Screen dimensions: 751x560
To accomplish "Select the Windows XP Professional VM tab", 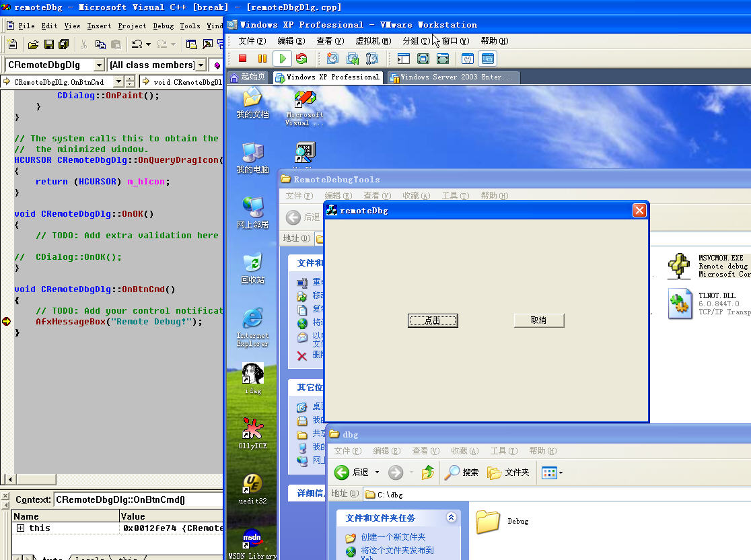I will click(x=328, y=77).
